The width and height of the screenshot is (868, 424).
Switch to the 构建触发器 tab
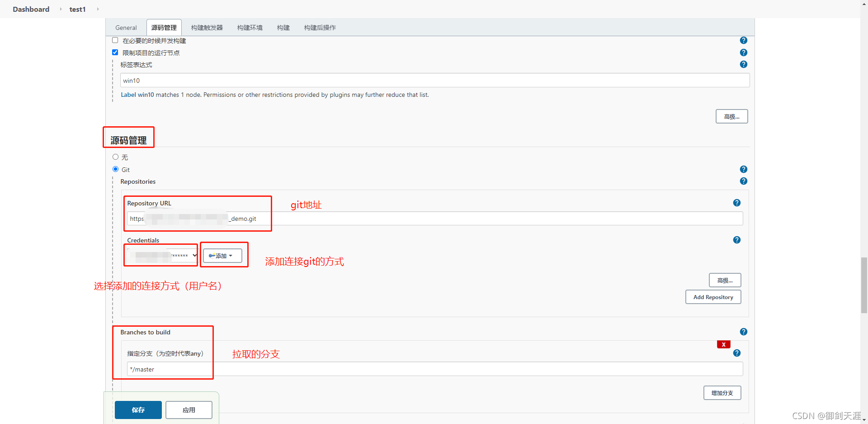click(207, 28)
